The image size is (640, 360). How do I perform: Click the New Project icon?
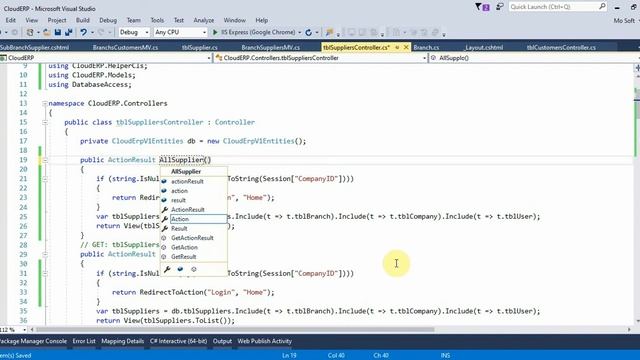30,32
